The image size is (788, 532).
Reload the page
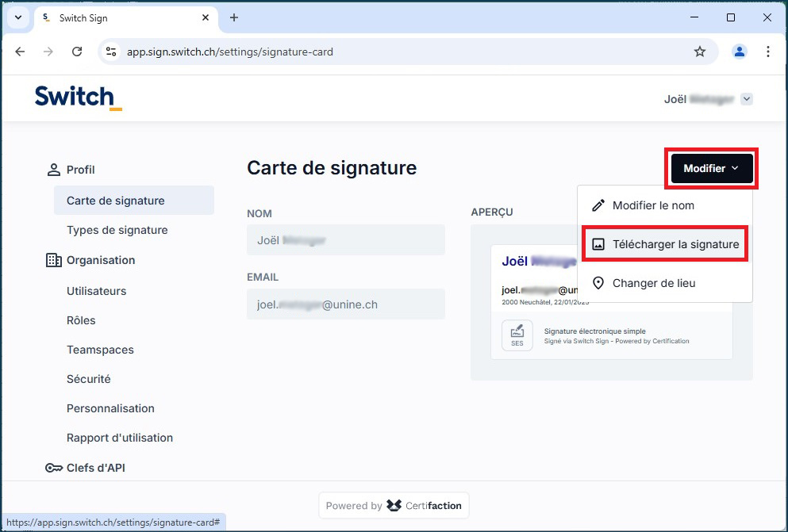(76, 52)
